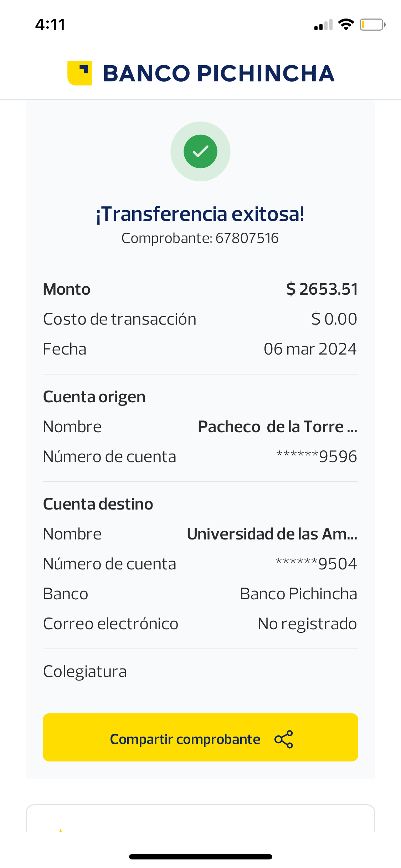Tap the No registrado email value

click(x=307, y=624)
